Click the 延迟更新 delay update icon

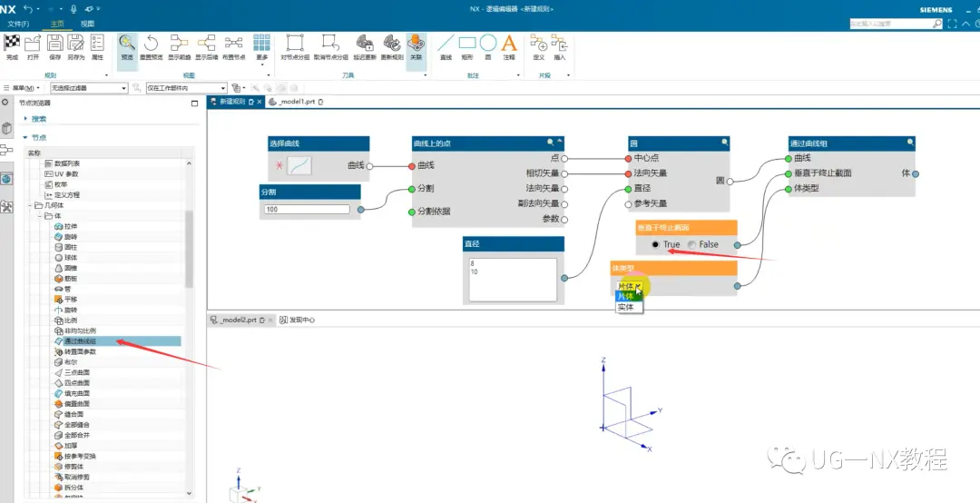click(x=365, y=44)
